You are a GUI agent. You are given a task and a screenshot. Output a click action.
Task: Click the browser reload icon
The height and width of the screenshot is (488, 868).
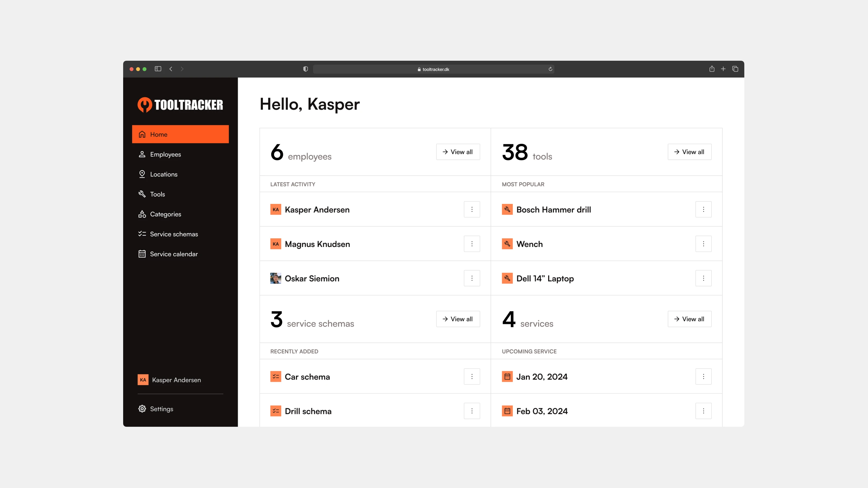550,69
